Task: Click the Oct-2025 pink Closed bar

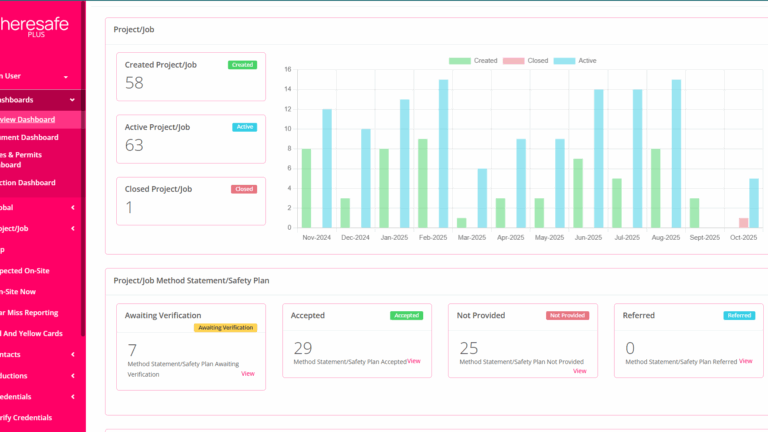Action: click(x=743, y=222)
